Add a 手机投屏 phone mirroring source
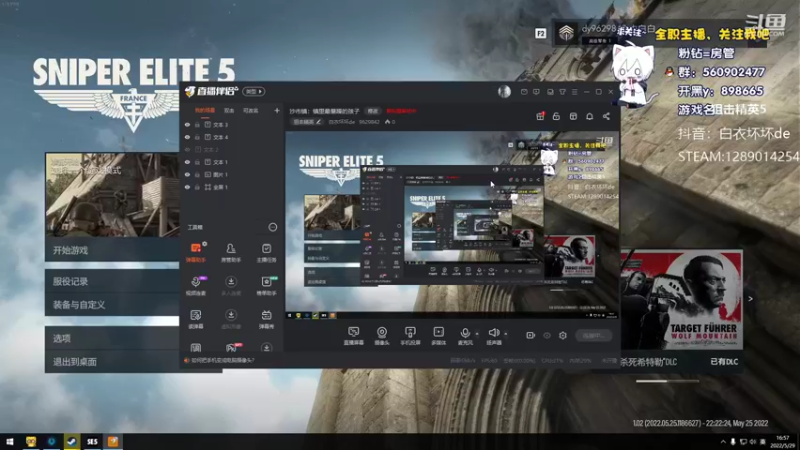The image size is (800, 450). pyautogui.click(x=410, y=336)
